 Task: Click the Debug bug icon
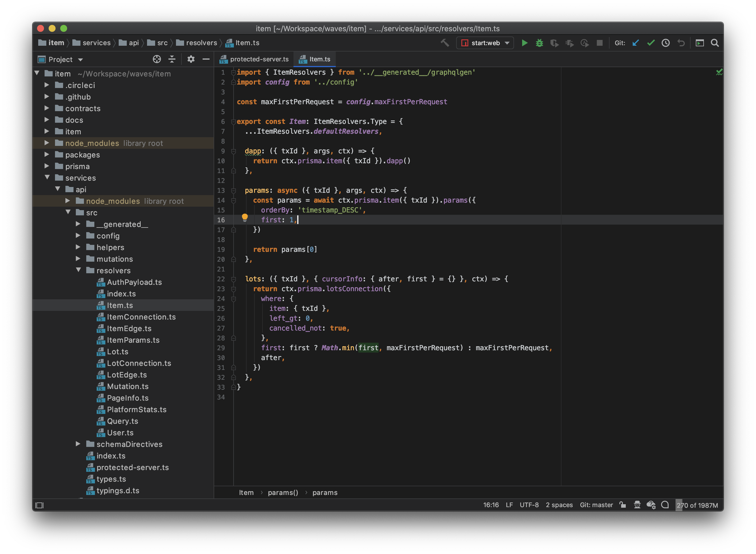coord(539,43)
